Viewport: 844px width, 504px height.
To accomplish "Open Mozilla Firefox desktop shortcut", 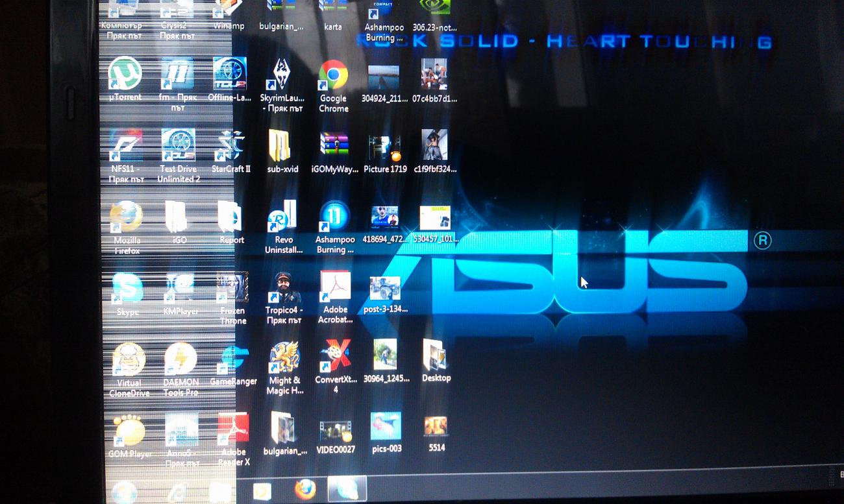I will coord(127,218).
